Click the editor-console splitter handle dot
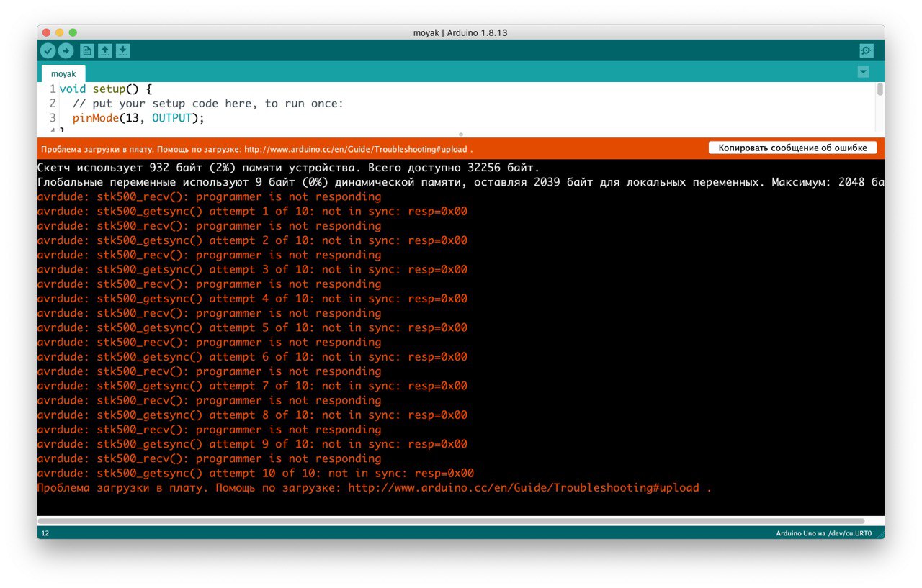 point(461,134)
